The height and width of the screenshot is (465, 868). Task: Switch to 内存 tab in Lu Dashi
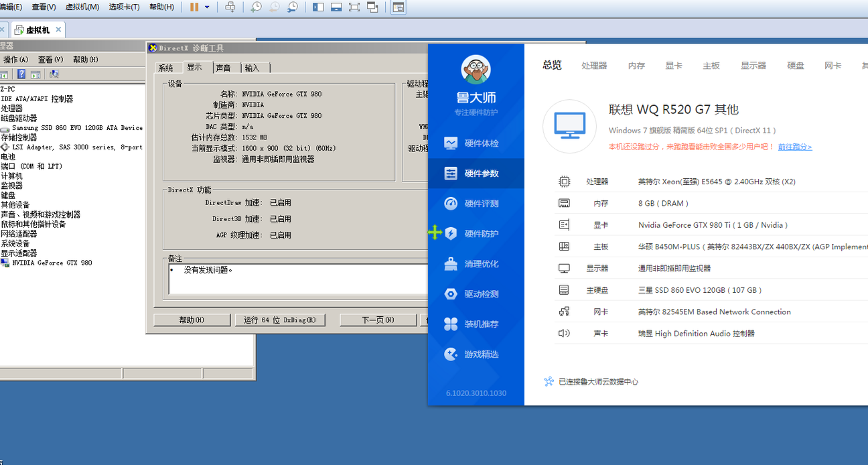click(x=637, y=66)
